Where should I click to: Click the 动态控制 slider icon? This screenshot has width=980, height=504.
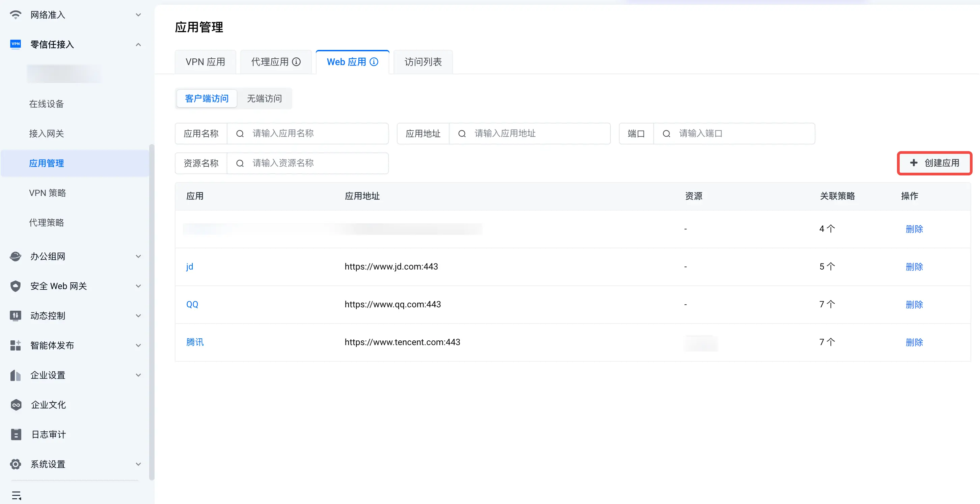[x=15, y=315]
